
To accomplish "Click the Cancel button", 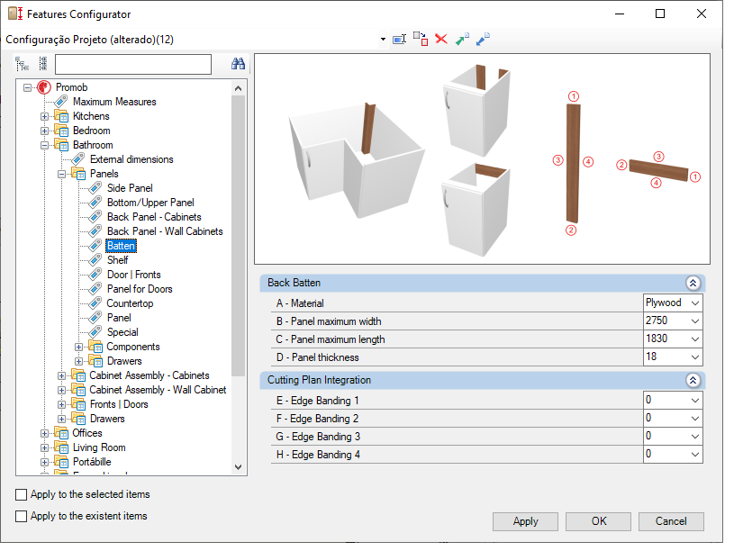I will [671, 521].
